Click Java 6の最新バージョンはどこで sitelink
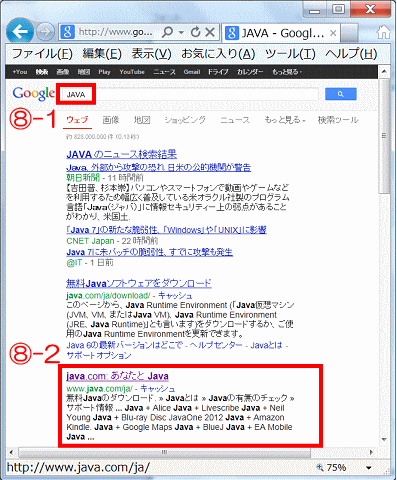Image resolution: width=397 pixels, height=480 pixels. coord(124,345)
